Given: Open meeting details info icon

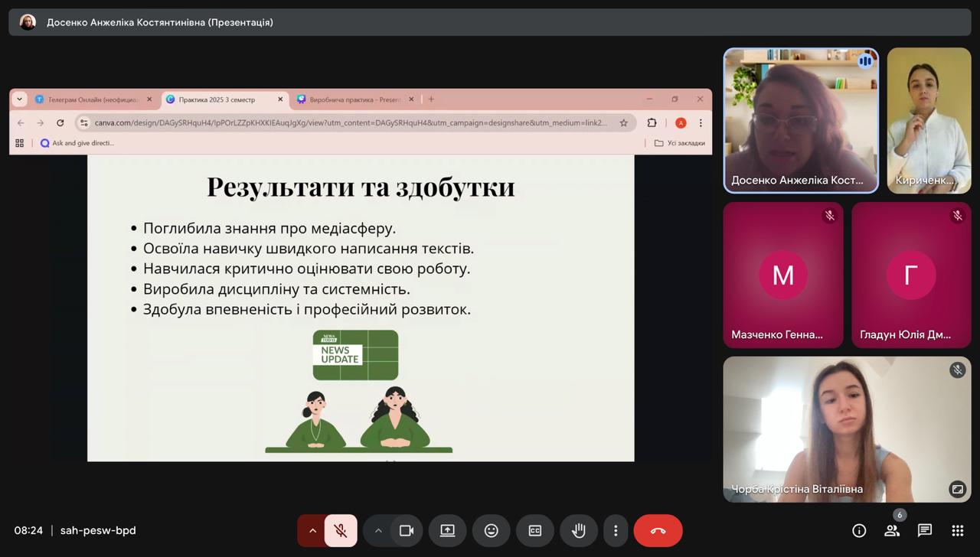Looking at the screenshot, I should (x=859, y=530).
